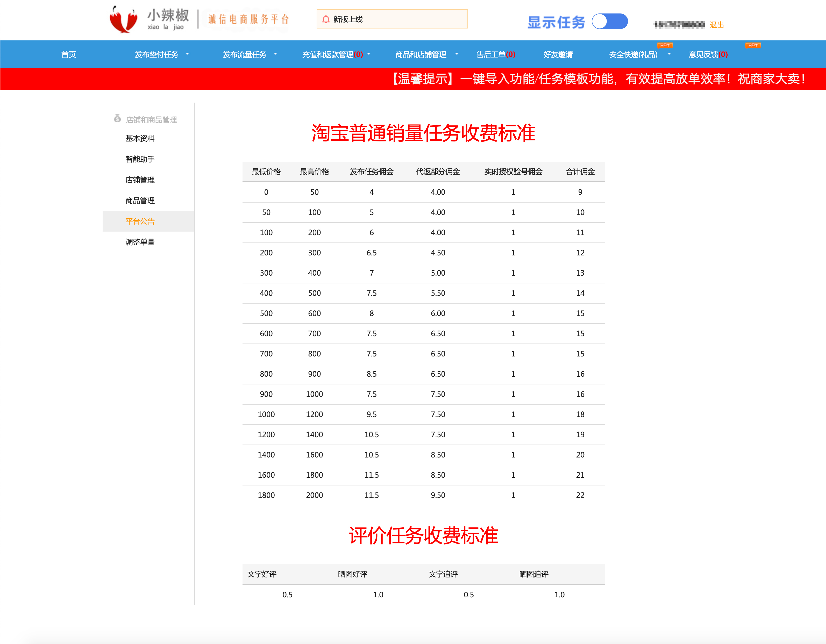Click the 合计佣金 column header
The image size is (826, 644).
580,172
